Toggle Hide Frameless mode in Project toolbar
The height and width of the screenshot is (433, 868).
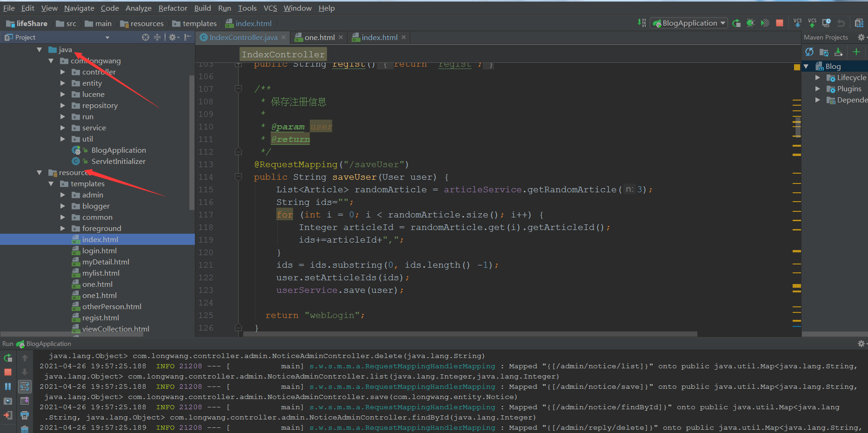(x=187, y=37)
